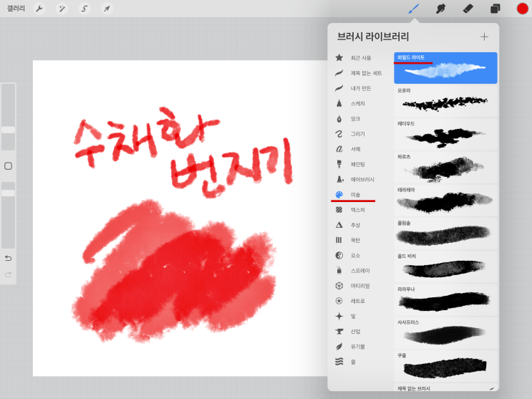Open the Layers panel
Screen dimensions: 532x399
(495, 9)
